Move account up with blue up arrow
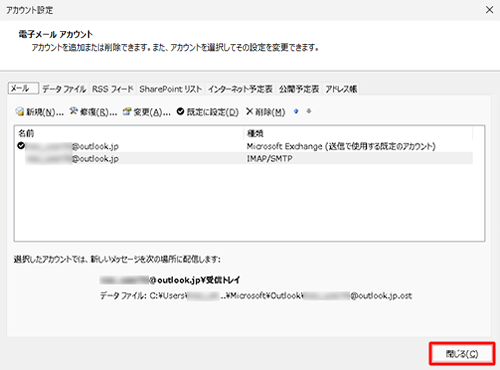The height and width of the screenshot is (370, 500). (296, 112)
